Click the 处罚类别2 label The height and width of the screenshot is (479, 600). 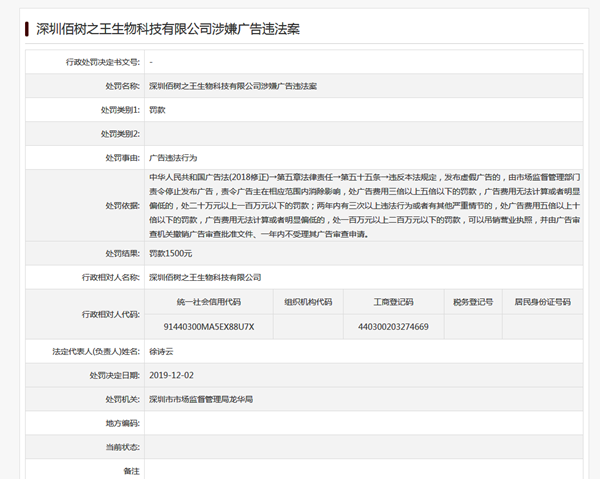(x=120, y=134)
